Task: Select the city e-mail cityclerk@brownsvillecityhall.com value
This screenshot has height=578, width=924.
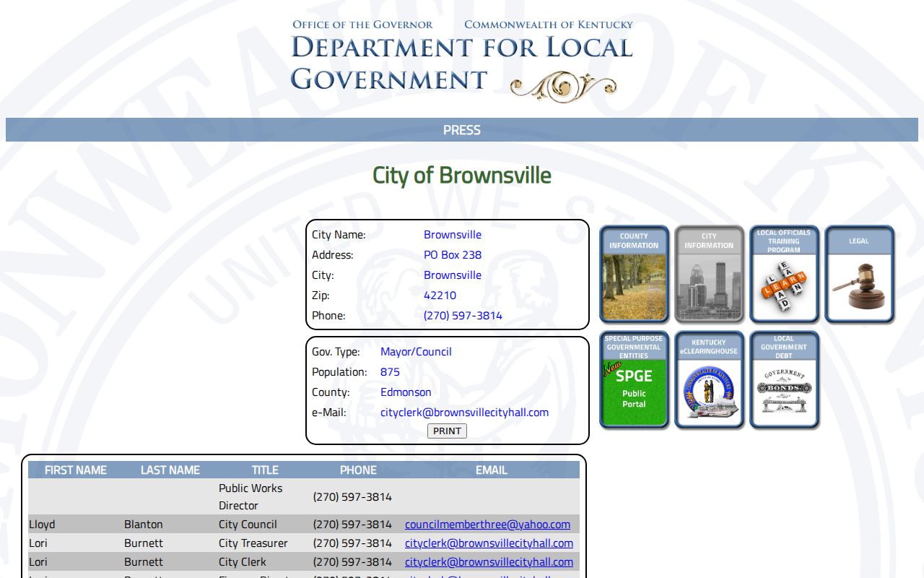Action: 464,413
